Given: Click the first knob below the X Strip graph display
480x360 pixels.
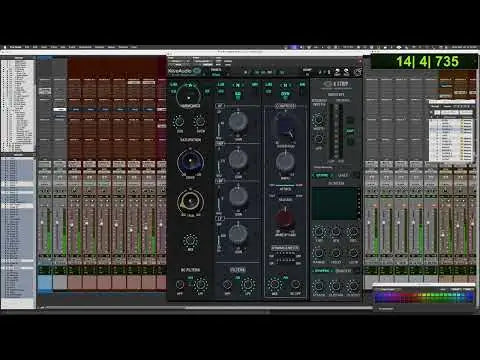Looking at the screenshot, I should (x=319, y=231).
